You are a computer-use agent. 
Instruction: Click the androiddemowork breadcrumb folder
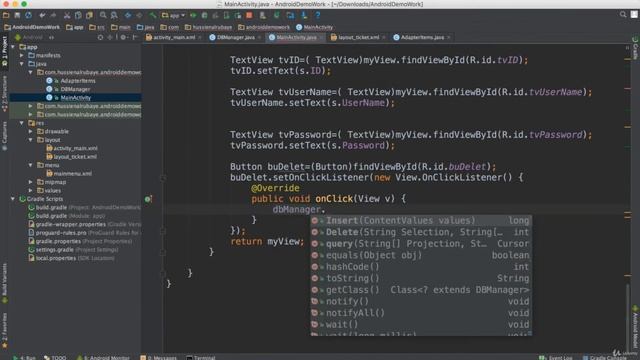264,27
